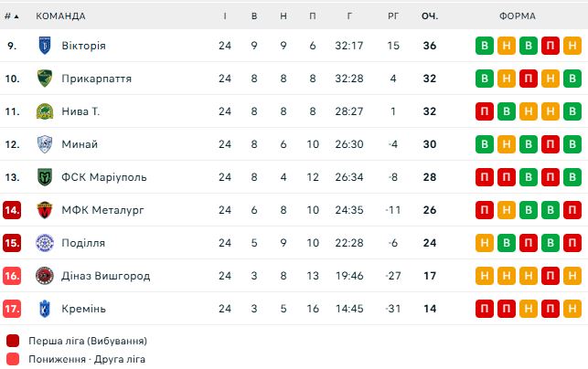Click the Вікторія team crest icon
Viewport: 588px width, 369px height.
(x=45, y=46)
